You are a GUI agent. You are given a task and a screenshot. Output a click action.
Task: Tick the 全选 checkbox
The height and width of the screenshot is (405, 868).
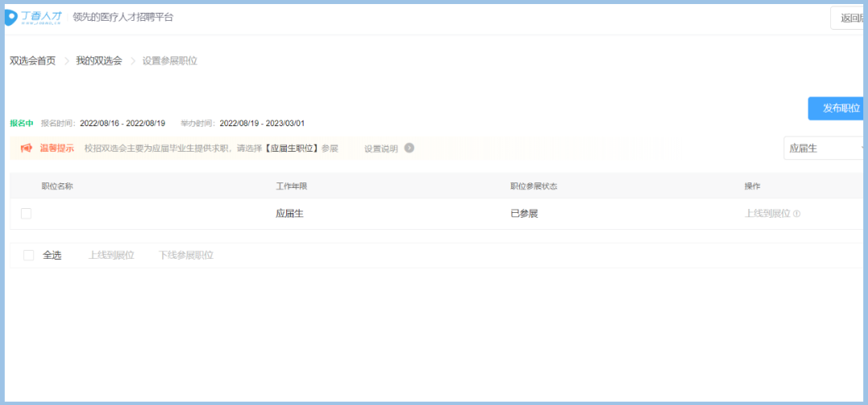tap(29, 255)
